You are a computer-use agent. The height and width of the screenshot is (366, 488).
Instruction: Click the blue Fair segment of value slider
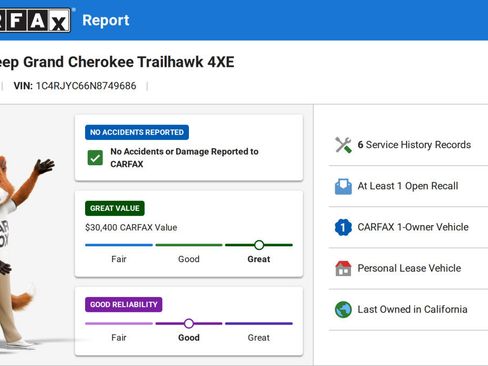[119, 245]
